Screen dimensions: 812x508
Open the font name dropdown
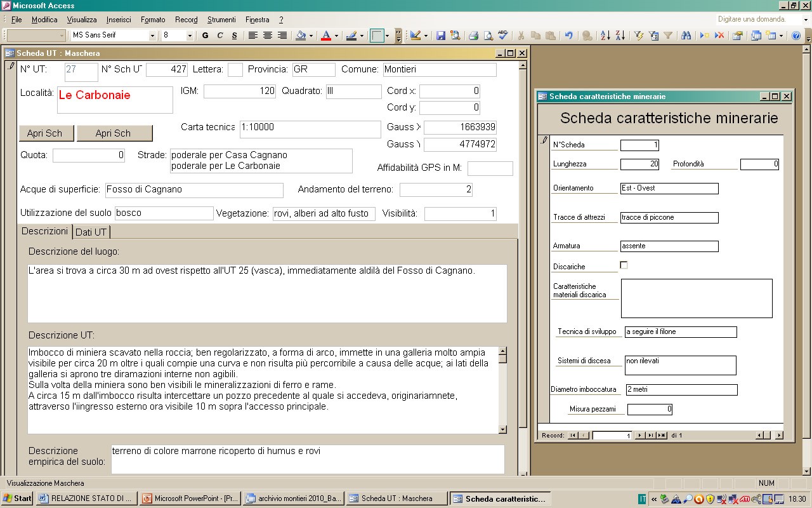click(152, 36)
